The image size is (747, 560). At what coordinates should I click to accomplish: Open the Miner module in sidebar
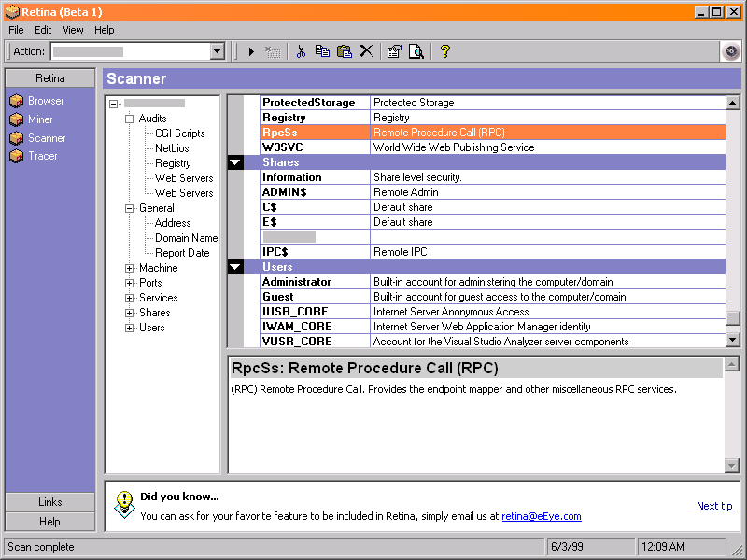click(x=40, y=119)
